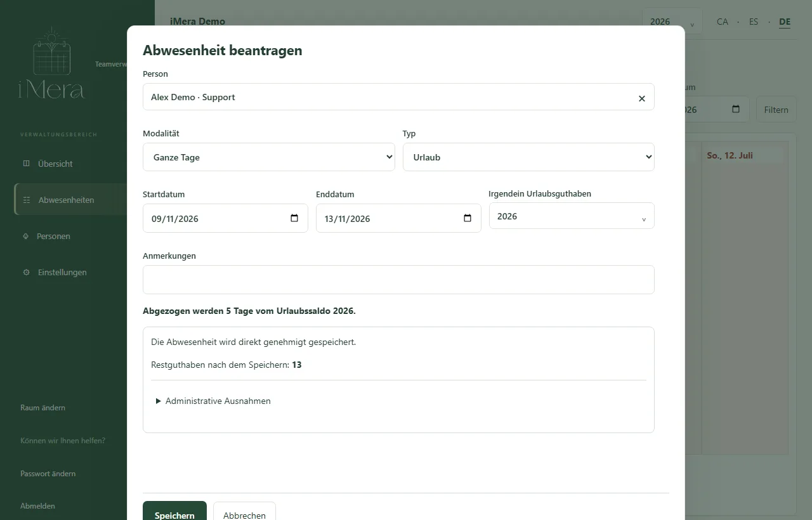Switch language to CA
This screenshot has height=520, width=812.
click(x=723, y=22)
